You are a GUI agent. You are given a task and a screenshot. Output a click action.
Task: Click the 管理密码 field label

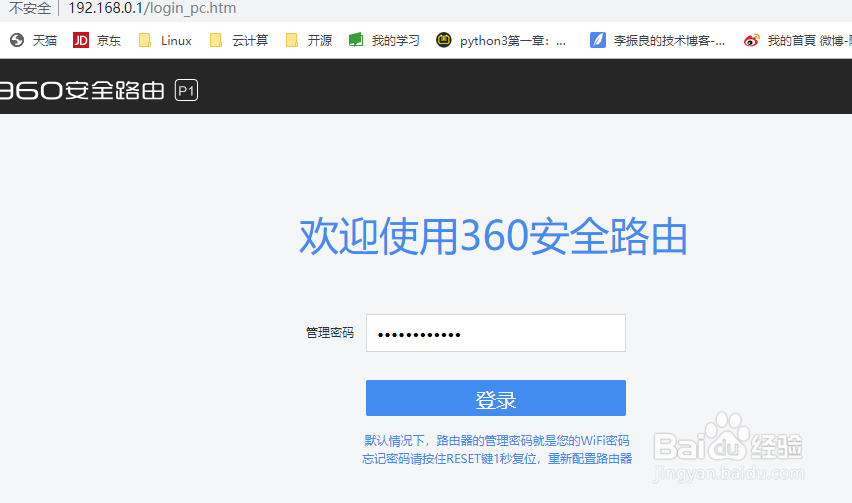click(x=330, y=332)
